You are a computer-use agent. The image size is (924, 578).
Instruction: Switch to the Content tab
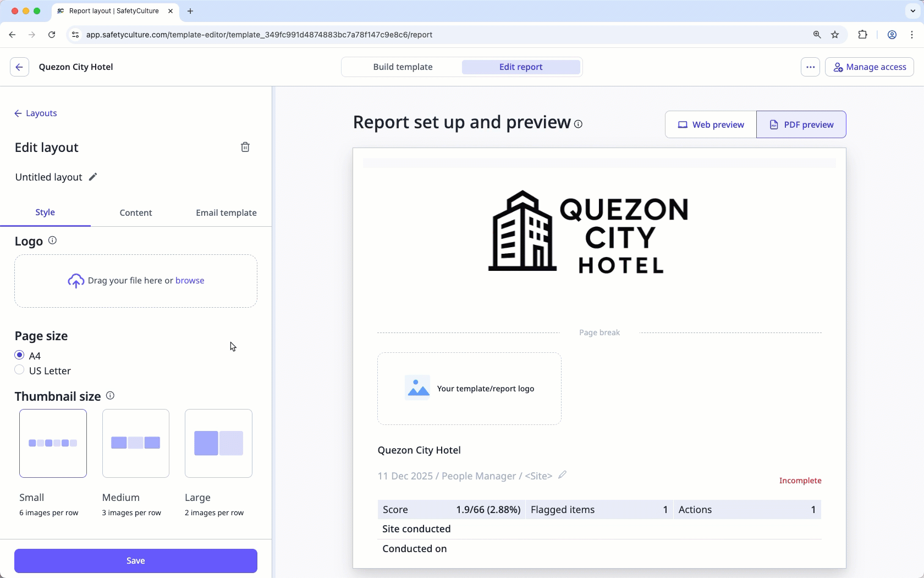[x=136, y=212]
